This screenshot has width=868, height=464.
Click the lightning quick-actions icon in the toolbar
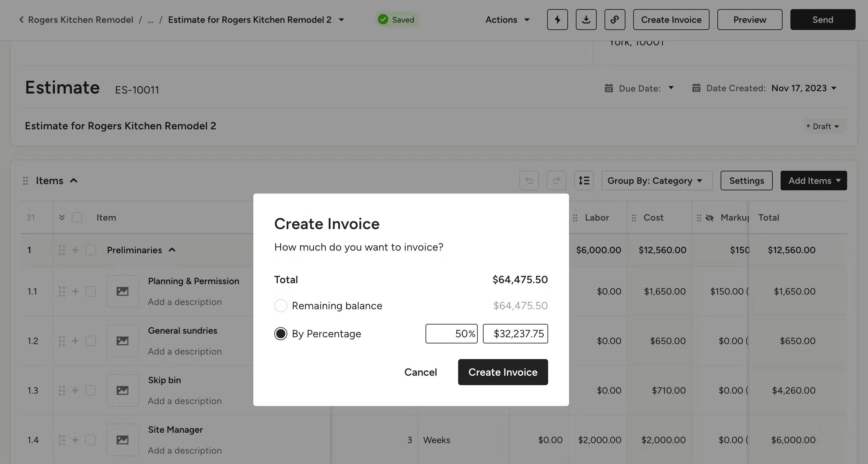(x=557, y=20)
